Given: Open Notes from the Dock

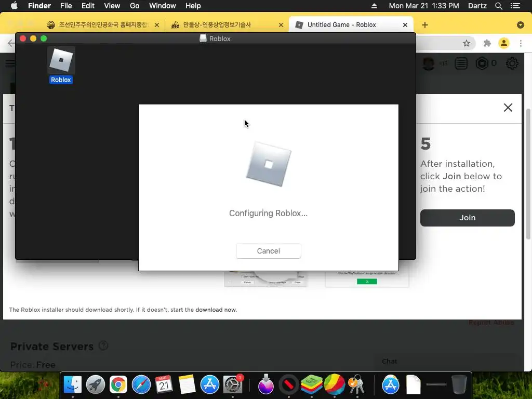Looking at the screenshot, I should (187, 384).
